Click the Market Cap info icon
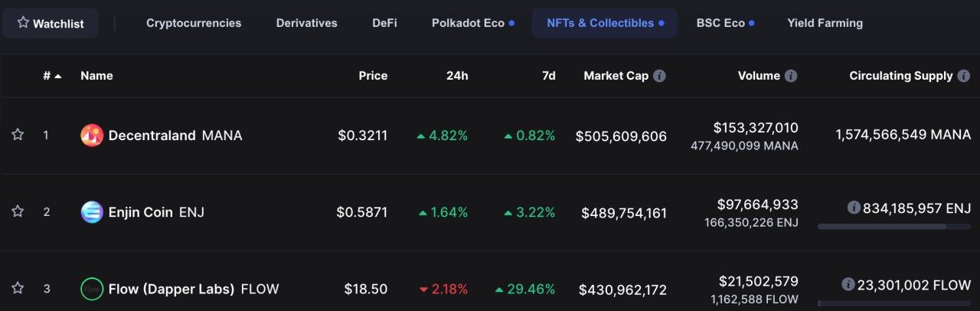 point(659,76)
